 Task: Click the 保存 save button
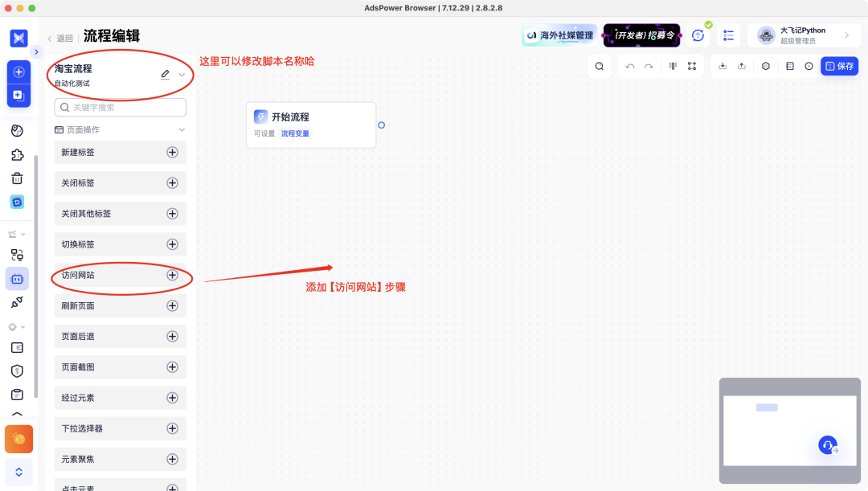point(839,65)
